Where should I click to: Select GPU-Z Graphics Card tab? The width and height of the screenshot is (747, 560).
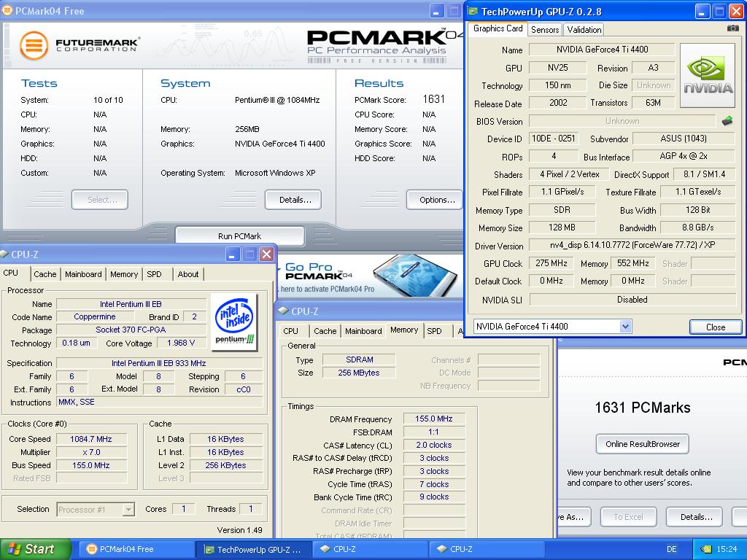pyautogui.click(x=498, y=28)
